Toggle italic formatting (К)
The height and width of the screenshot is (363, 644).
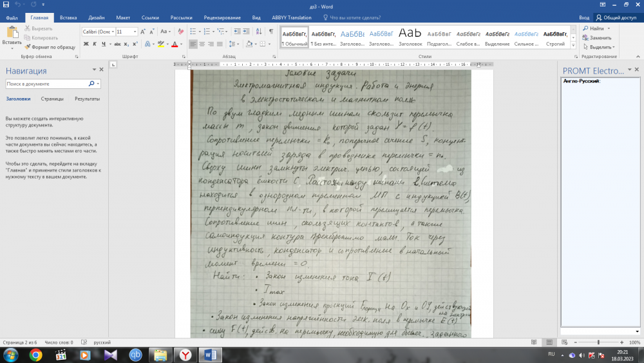click(x=95, y=44)
